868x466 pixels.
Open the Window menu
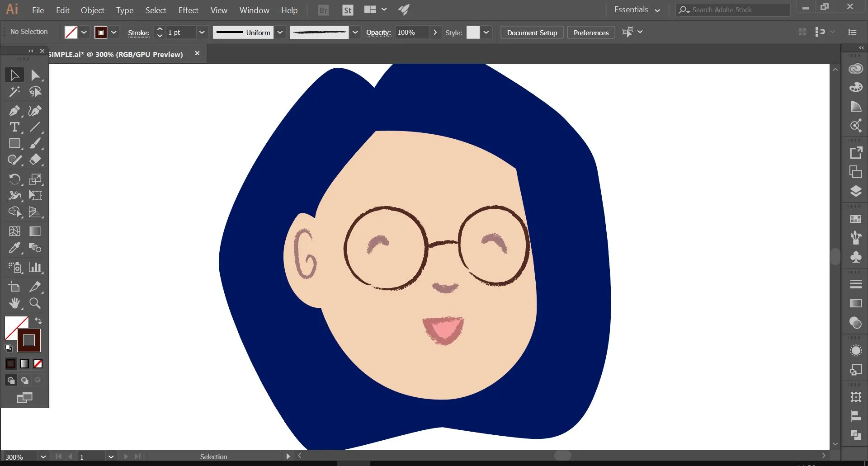tap(254, 10)
